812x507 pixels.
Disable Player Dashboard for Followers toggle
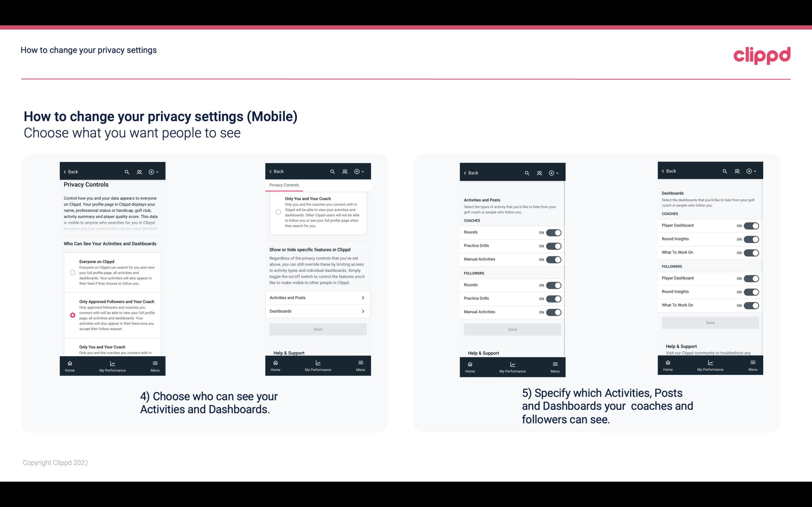click(x=751, y=278)
